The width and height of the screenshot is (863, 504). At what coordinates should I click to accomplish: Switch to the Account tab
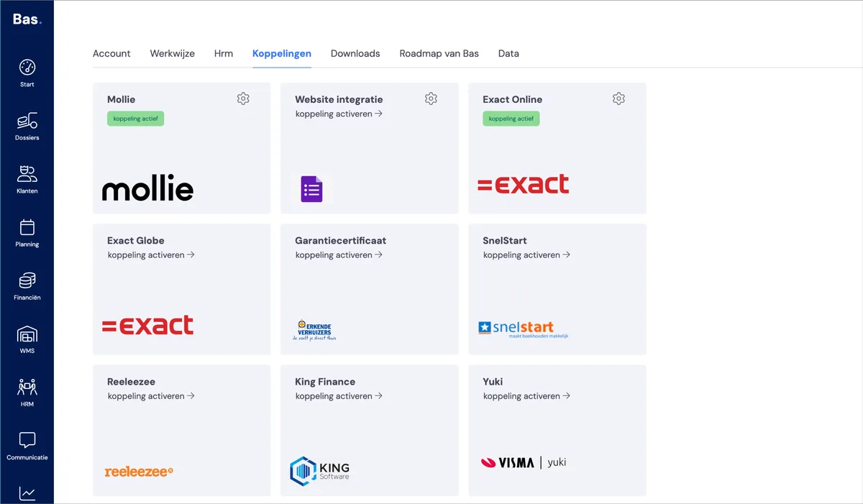(111, 53)
